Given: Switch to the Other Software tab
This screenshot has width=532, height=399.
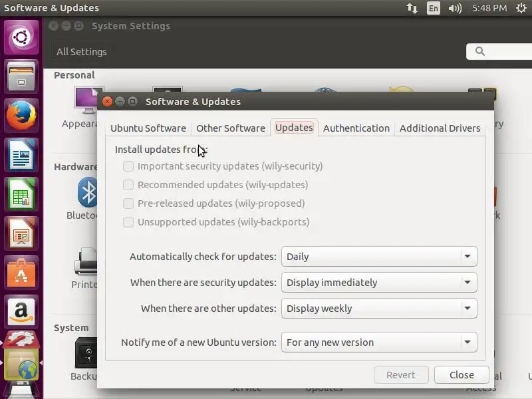Looking at the screenshot, I should point(231,128).
